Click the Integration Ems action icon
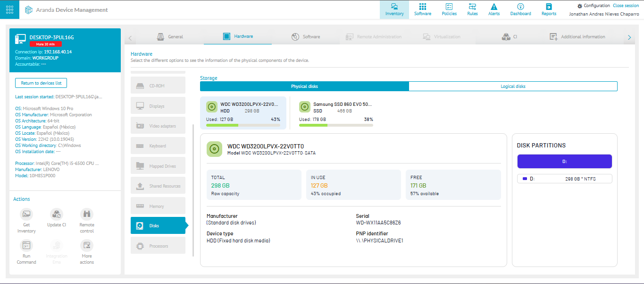This screenshot has width=644, height=284. [x=57, y=245]
